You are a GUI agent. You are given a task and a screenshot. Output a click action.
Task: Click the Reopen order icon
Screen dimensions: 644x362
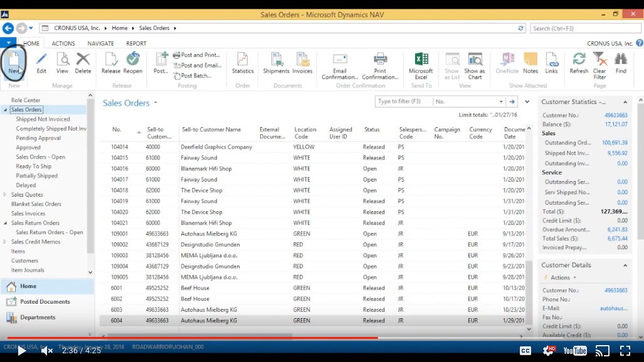click(x=133, y=63)
